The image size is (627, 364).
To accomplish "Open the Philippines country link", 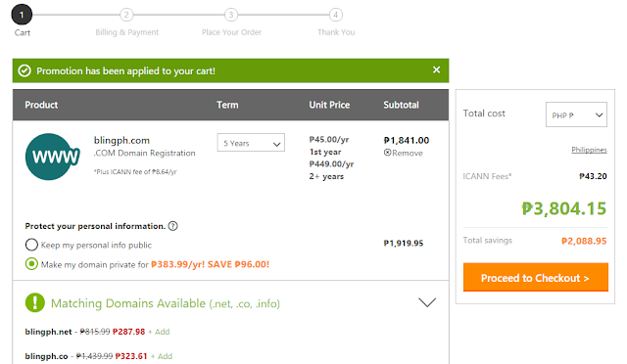I will point(589,150).
